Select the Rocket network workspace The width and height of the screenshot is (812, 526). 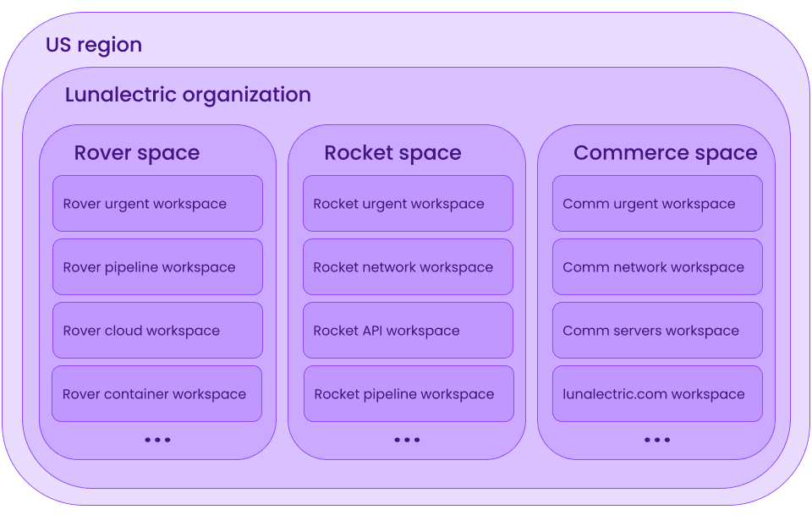[x=408, y=266]
